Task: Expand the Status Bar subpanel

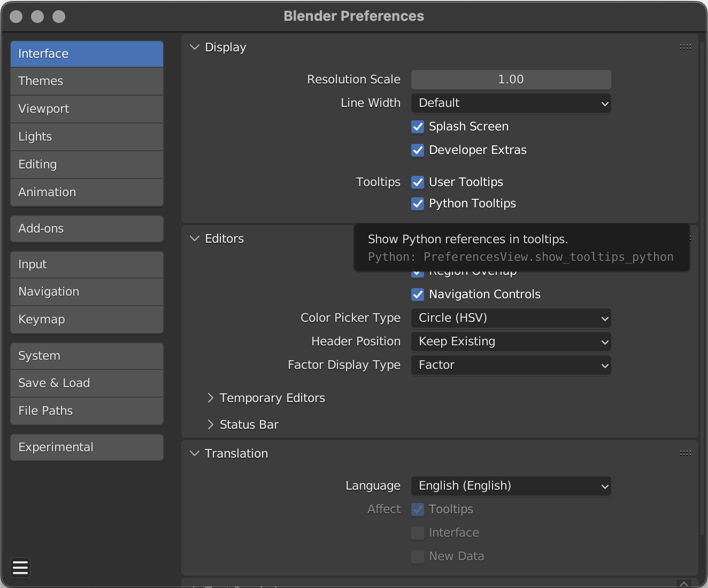Action: [x=210, y=424]
